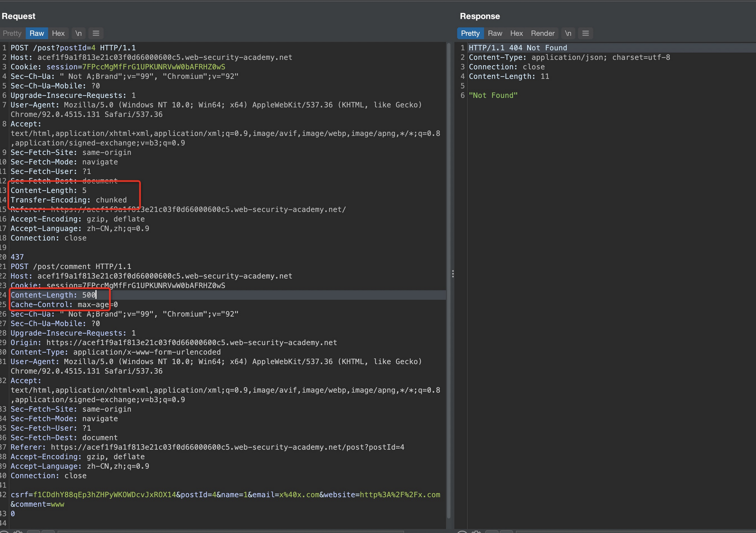Viewport: 756px width, 533px height.
Task: Click the Referer header ending in 'post?postId=4'
Action: [208, 447]
